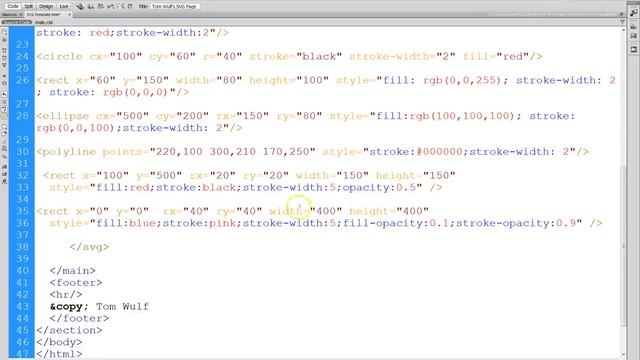Image resolution: width=640 pixels, height=360 pixels.
Task: Open the top icon in collapsed right panel dock
Action: 633,13
